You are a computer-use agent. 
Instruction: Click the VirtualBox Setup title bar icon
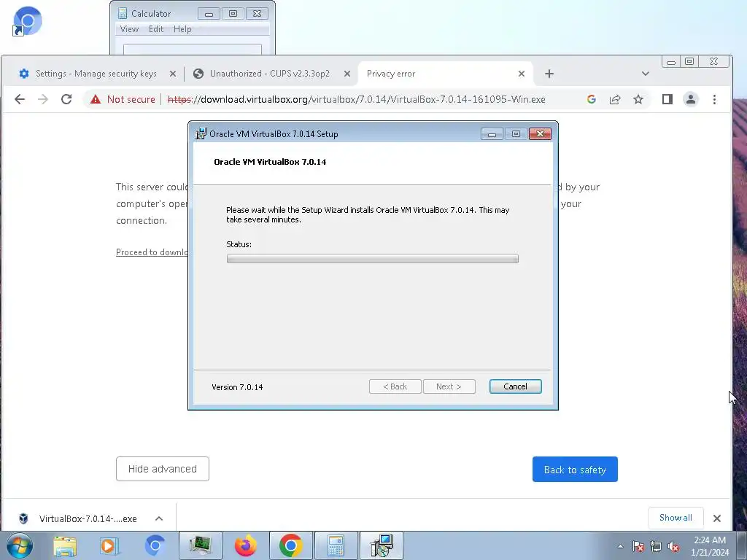point(201,134)
